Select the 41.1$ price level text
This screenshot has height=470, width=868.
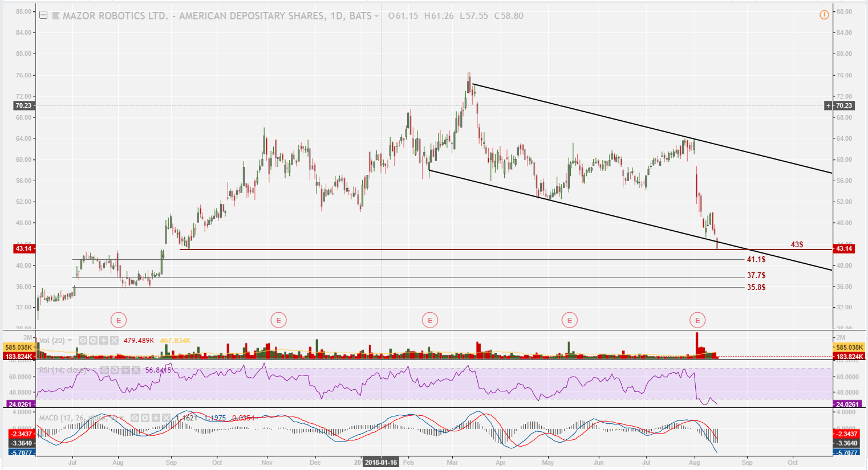(756, 259)
